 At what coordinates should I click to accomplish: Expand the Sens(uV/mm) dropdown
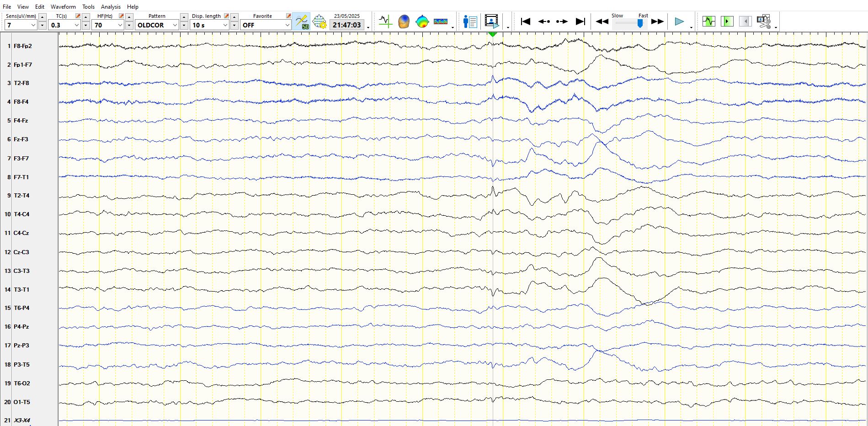[x=33, y=25]
